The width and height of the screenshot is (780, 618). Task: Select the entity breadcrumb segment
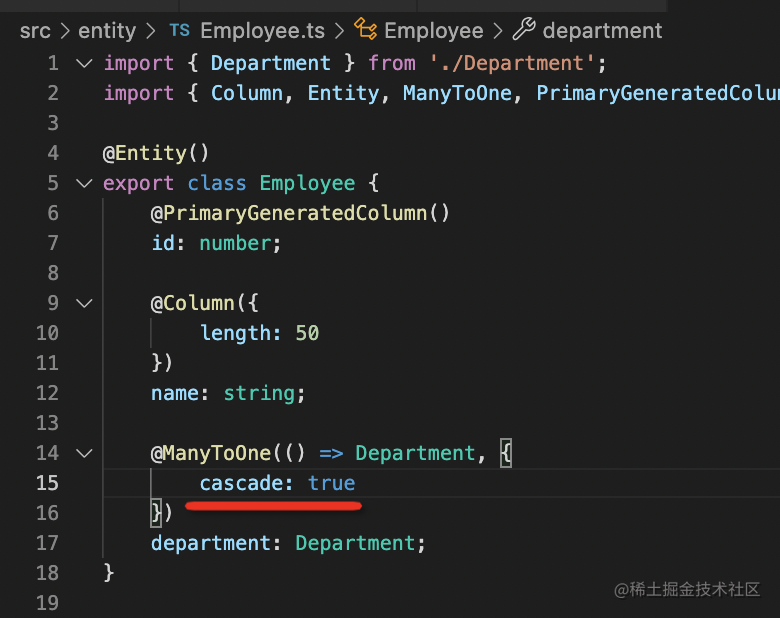click(107, 31)
